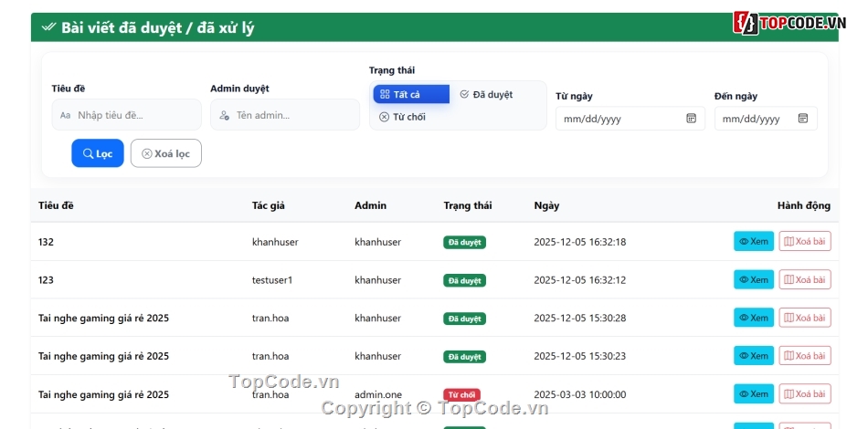Click the Lọc filter button
This screenshot has width=868, height=429.
pyautogui.click(x=98, y=153)
